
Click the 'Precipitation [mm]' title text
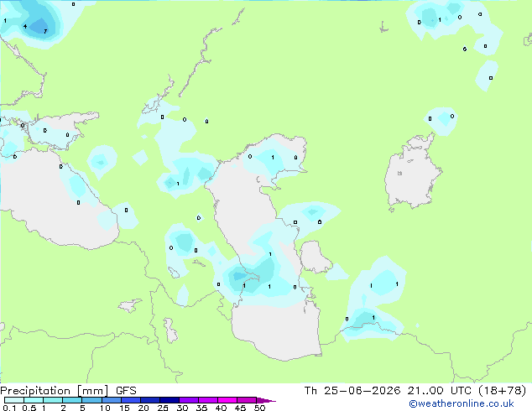(x=55, y=391)
